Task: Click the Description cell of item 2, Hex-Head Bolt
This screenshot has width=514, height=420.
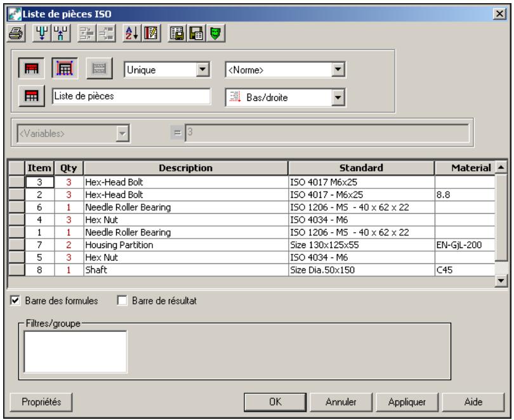Action: coord(186,195)
